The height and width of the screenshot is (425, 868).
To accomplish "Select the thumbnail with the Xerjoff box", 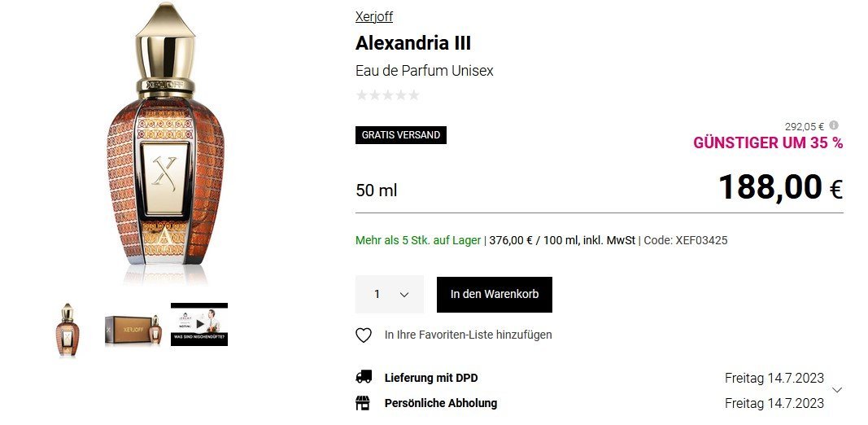I will click(x=133, y=329).
